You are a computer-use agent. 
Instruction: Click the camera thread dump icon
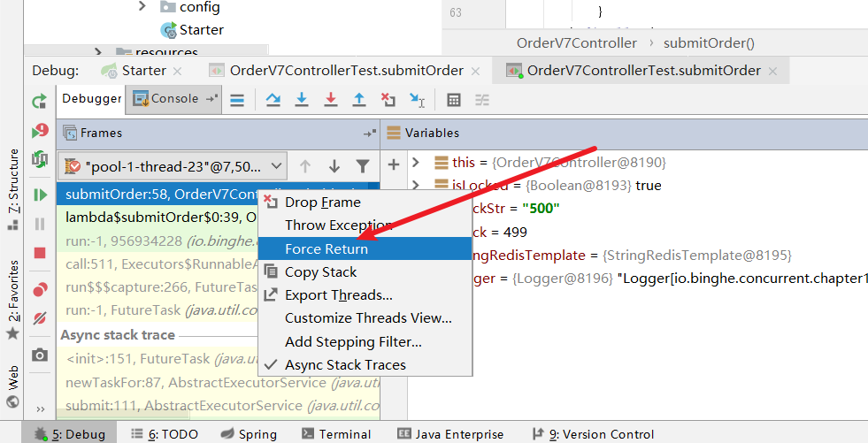point(40,355)
